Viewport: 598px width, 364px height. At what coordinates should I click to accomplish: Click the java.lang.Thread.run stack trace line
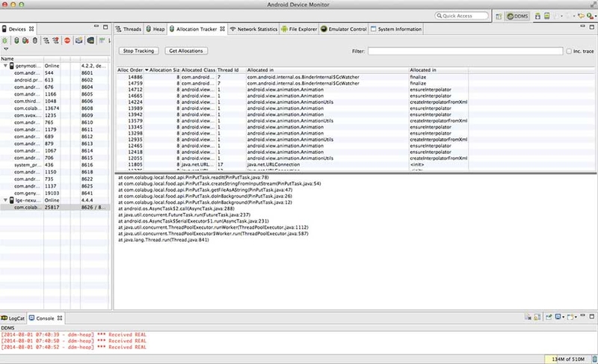click(164, 240)
